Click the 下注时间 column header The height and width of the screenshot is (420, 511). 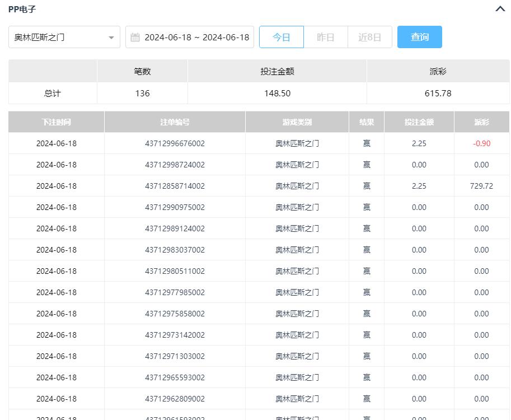(56, 122)
